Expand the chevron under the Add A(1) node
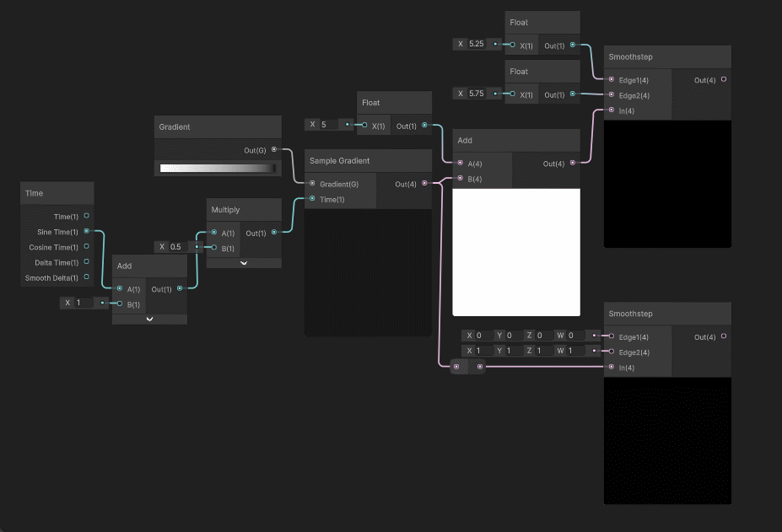The height and width of the screenshot is (532, 782). point(149,320)
